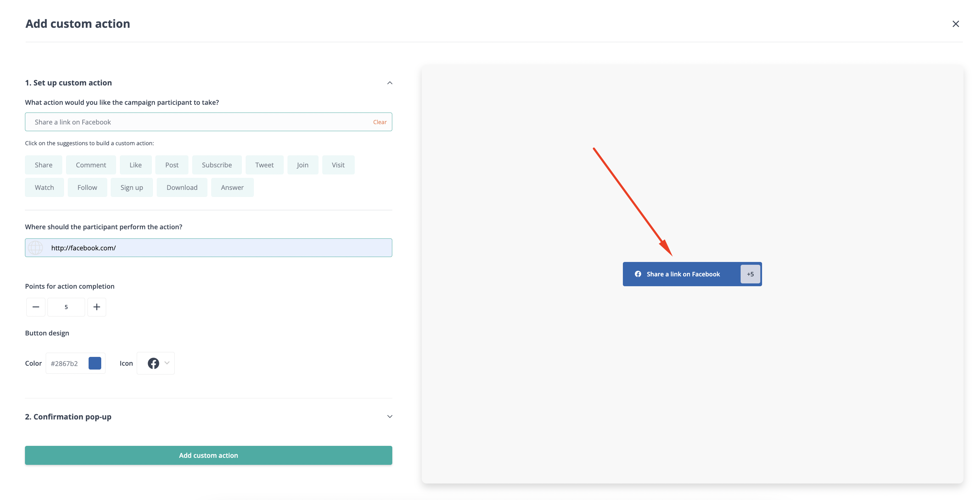Viewport: 980px width, 500px height.
Task: Expand the Confirmation pop-up section
Action: 389,416
